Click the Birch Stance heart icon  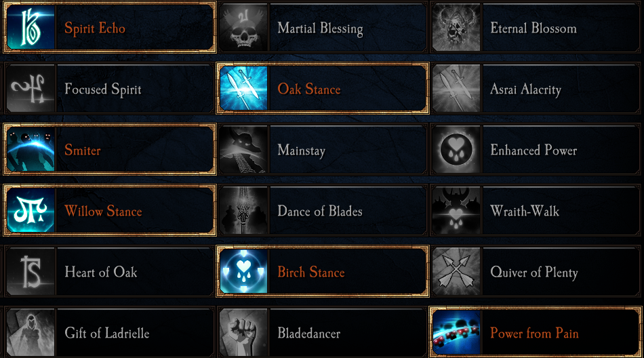point(243,272)
